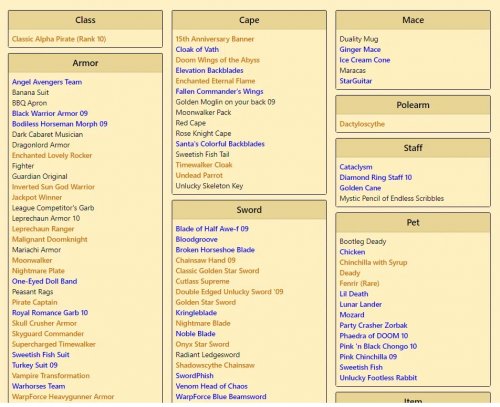This screenshot has width=500, height=407.
Task: Open the Malignant Doomknight armor entry
Action: coord(50,239)
